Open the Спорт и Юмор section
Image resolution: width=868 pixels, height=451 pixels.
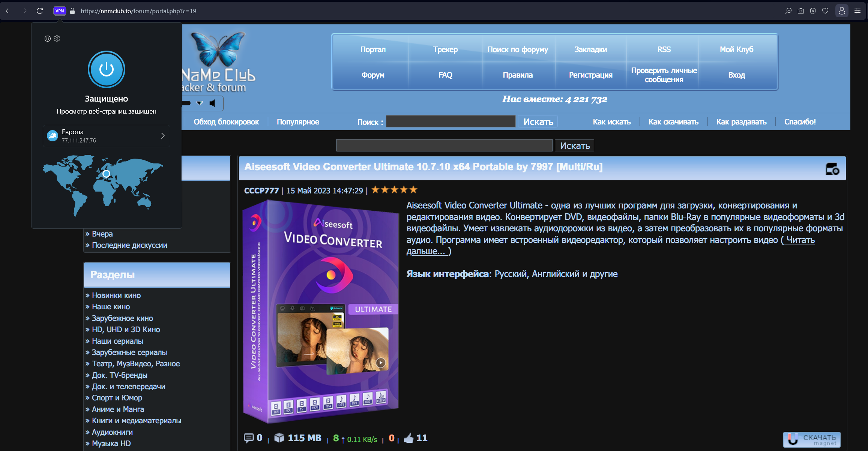[117, 398]
